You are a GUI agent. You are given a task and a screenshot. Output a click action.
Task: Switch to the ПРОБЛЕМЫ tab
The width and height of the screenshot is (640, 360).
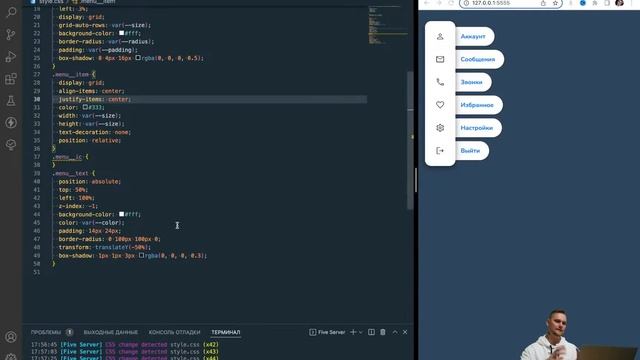[46, 332]
